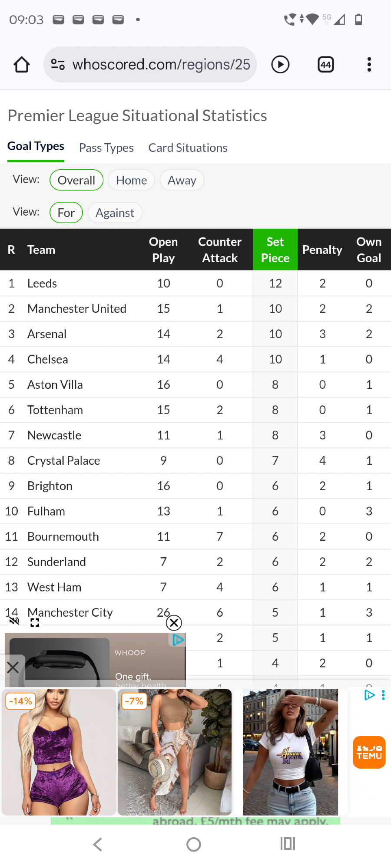Open Chrome's three-dot overflow menu
The image size is (391, 868).
[369, 65]
